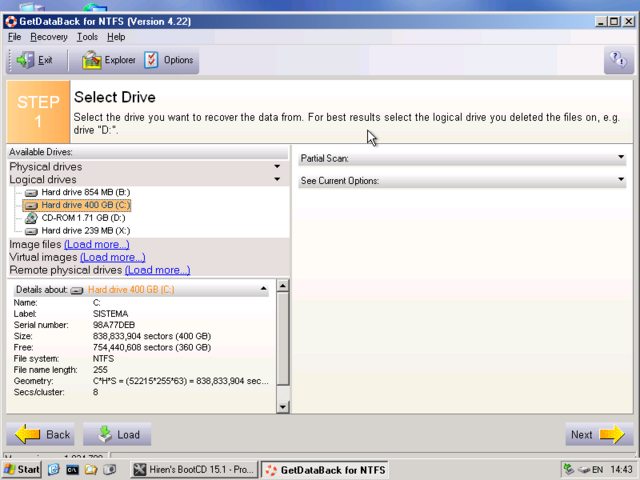
Task: Open the Recovery menu
Action: [x=49, y=37]
